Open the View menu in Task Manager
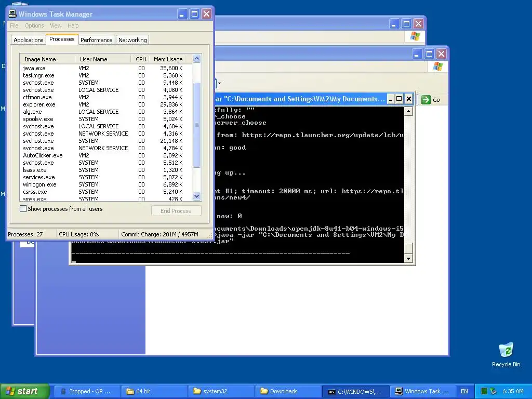Viewport: 532px width, 399px height. click(56, 25)
